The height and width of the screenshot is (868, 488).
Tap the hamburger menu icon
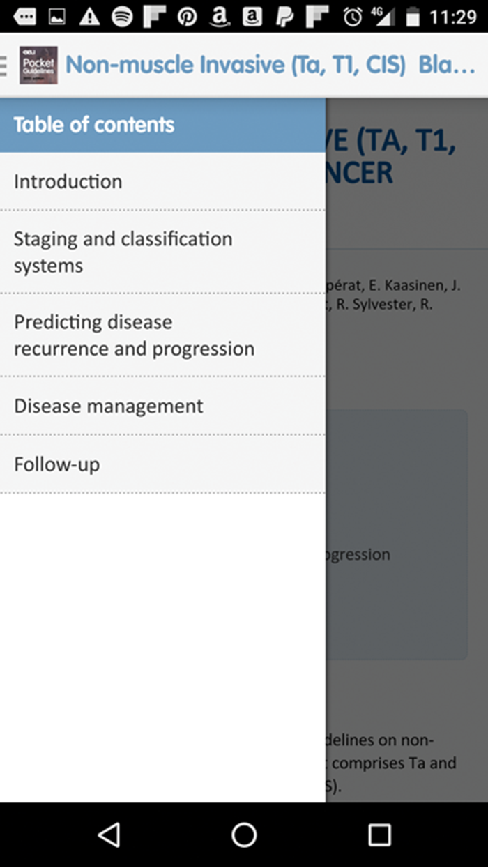click(3, 65)
